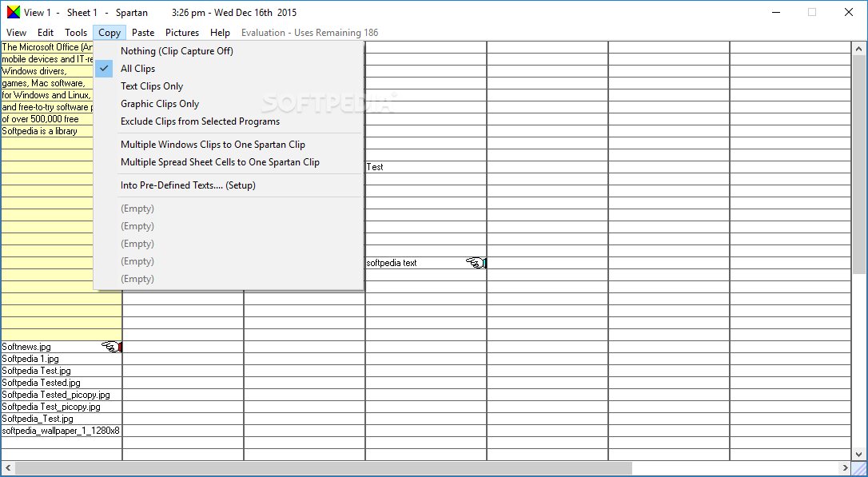Select Exclude Clips from Selected Programs
The height and width of the screenshot is (477, 868).
coord(228,121)
